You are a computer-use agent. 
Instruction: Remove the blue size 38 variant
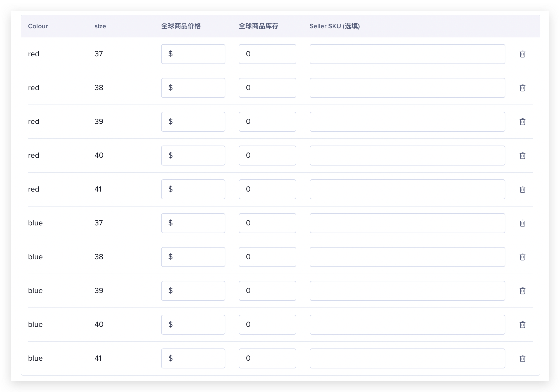coord(522,257)
